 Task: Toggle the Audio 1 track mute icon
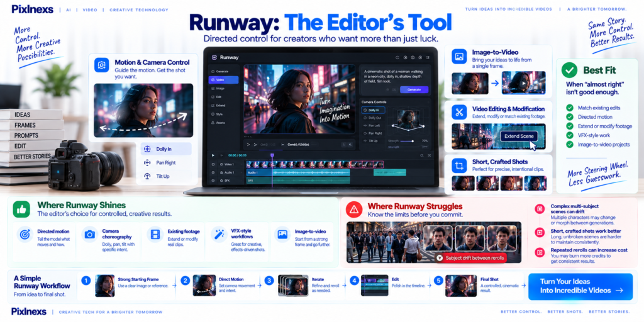tap(213, 172)
